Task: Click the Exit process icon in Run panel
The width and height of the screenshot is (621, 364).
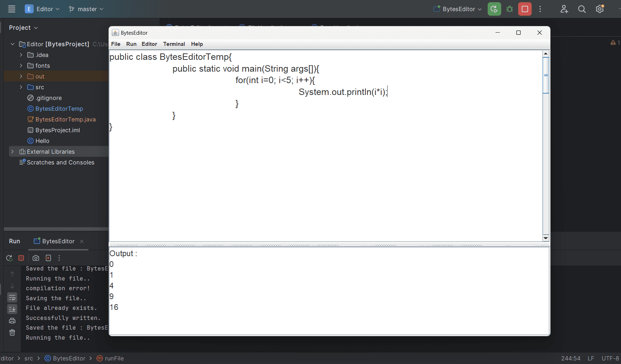Action: click(48, 258)
